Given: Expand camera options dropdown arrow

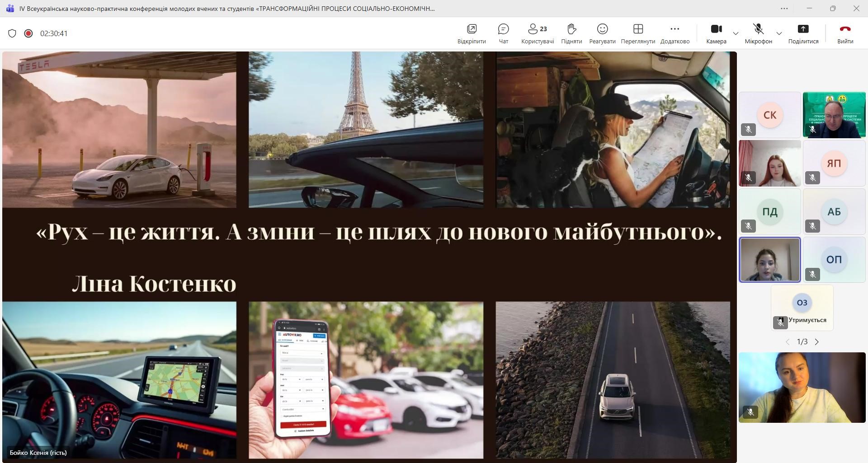Looking at the screenshot, I should tap(736, 33).
